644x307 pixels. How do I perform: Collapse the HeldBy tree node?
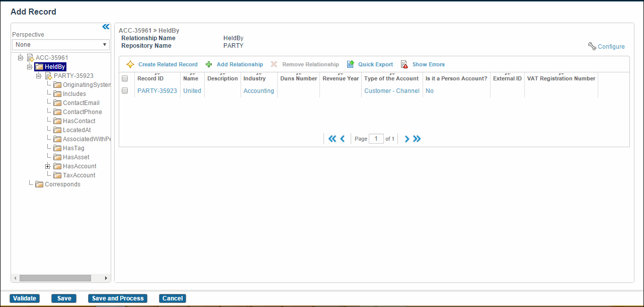[x=30, y=67]
